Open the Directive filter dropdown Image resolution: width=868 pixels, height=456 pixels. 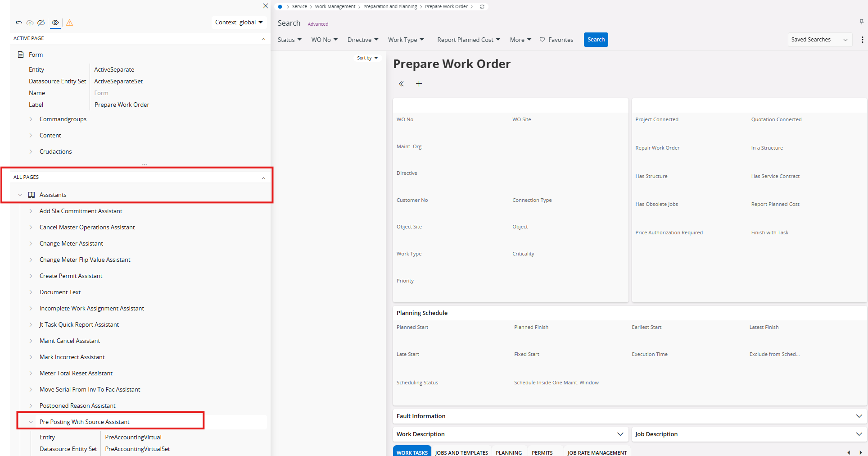tap(363, 40)
